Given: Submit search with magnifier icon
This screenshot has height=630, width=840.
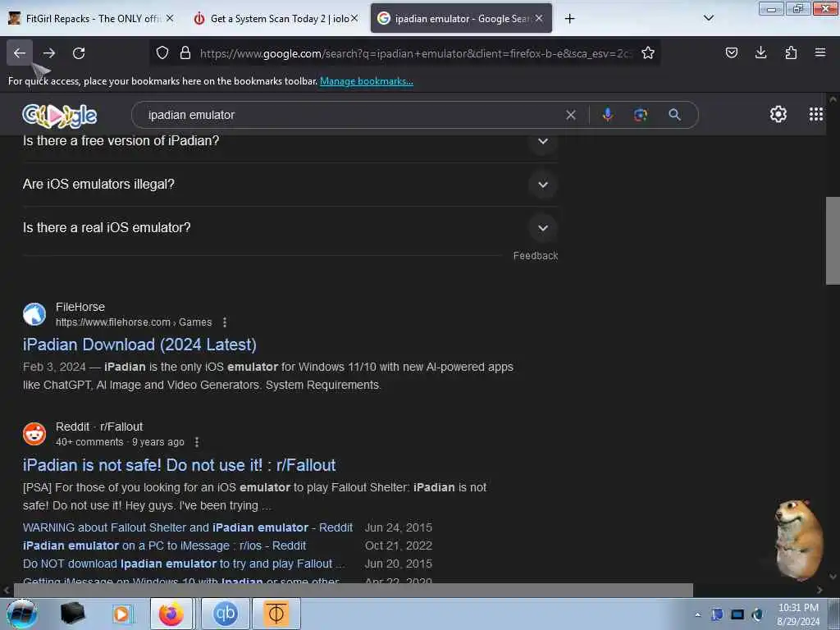Looking at the screenshot, I should coord(674,115).
